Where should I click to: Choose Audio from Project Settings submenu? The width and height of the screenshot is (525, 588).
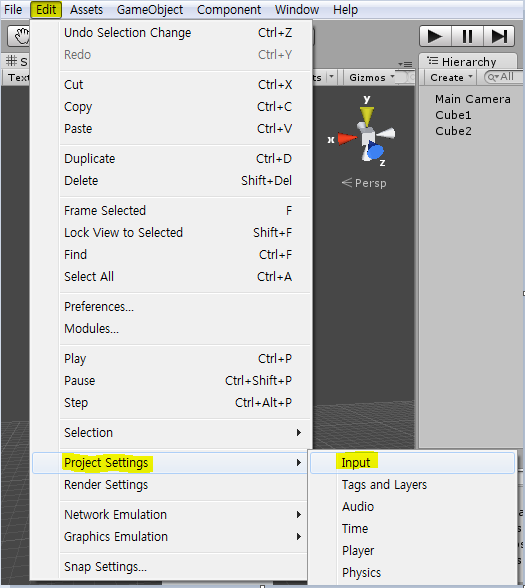pyautogui.click(x=412, y=507)
